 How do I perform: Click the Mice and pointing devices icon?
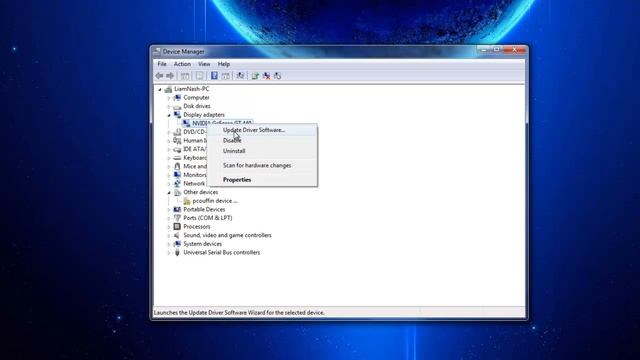[x=177, y=166]
